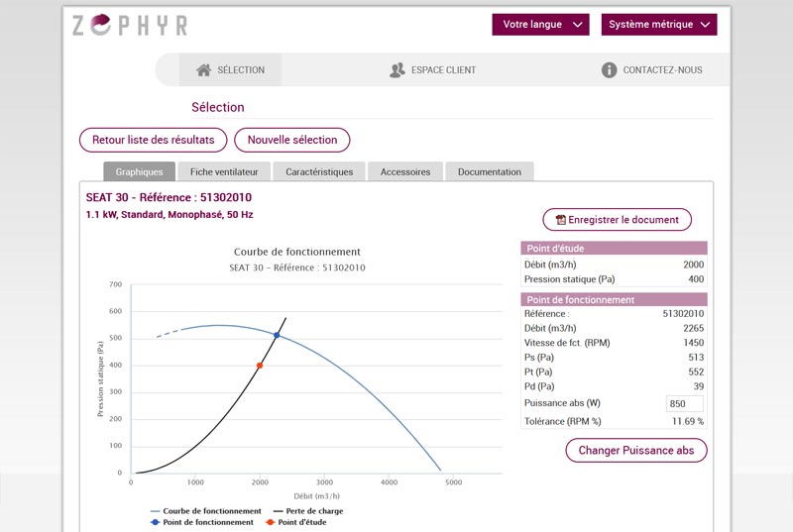Switch to the Accessoires tab

[405, 171]
